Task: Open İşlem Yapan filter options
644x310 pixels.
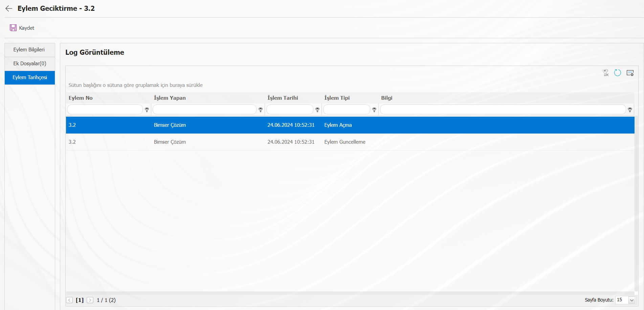Action: [261, 110]
